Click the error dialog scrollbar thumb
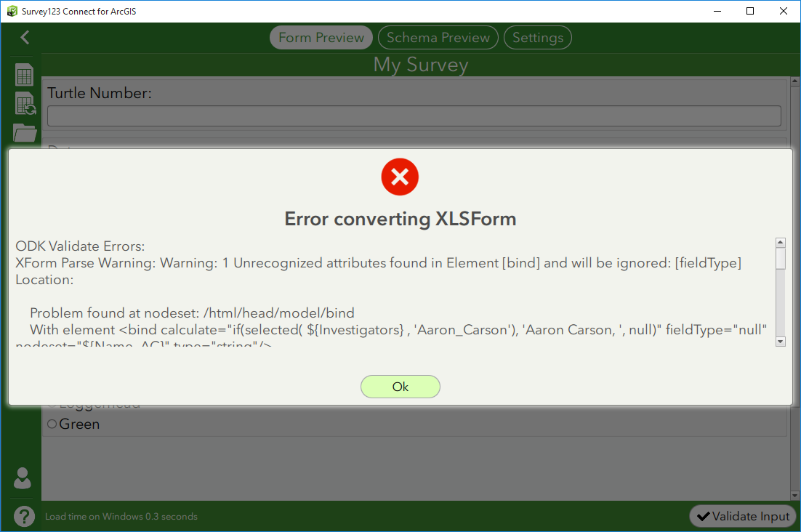 [780, 258]
